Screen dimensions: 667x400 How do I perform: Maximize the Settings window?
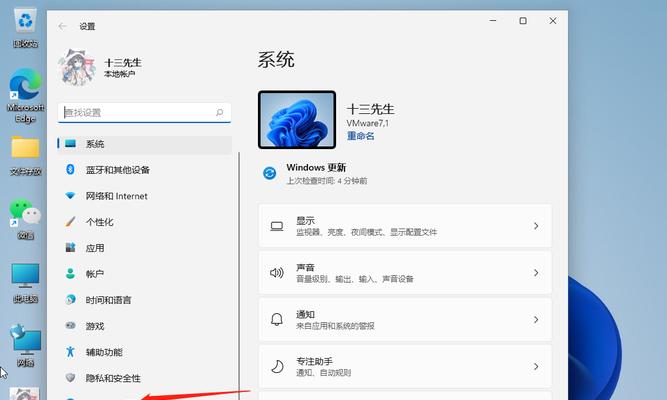(523, 20)
